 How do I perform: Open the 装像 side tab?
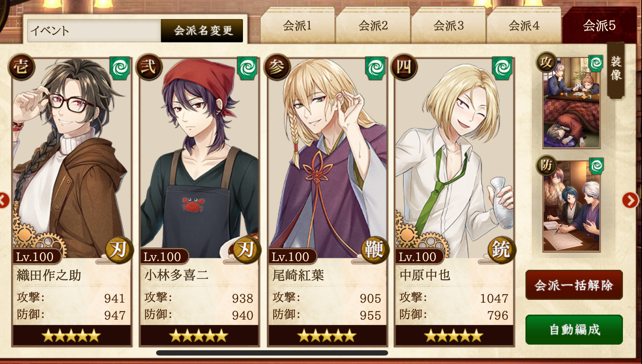click(616, 69)
